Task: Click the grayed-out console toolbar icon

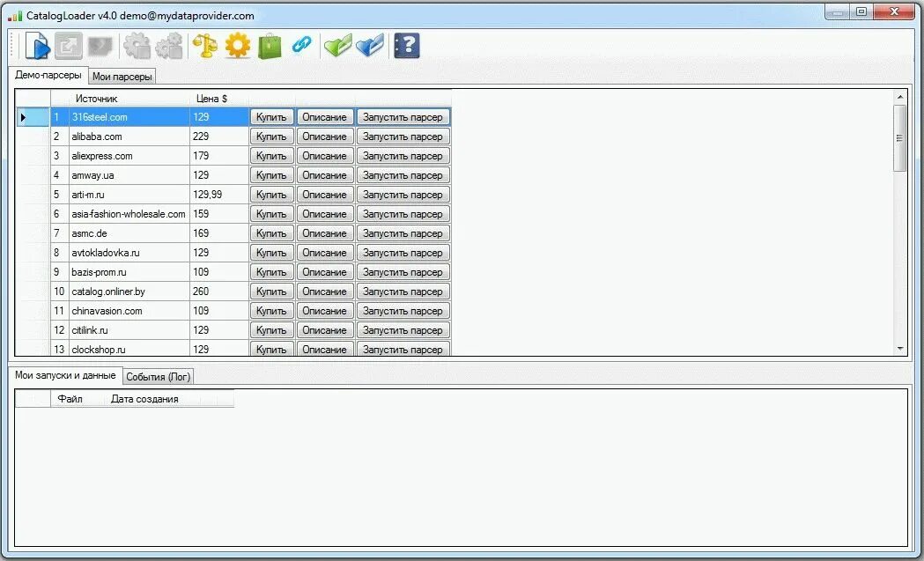Action: (x=100, y=46)
